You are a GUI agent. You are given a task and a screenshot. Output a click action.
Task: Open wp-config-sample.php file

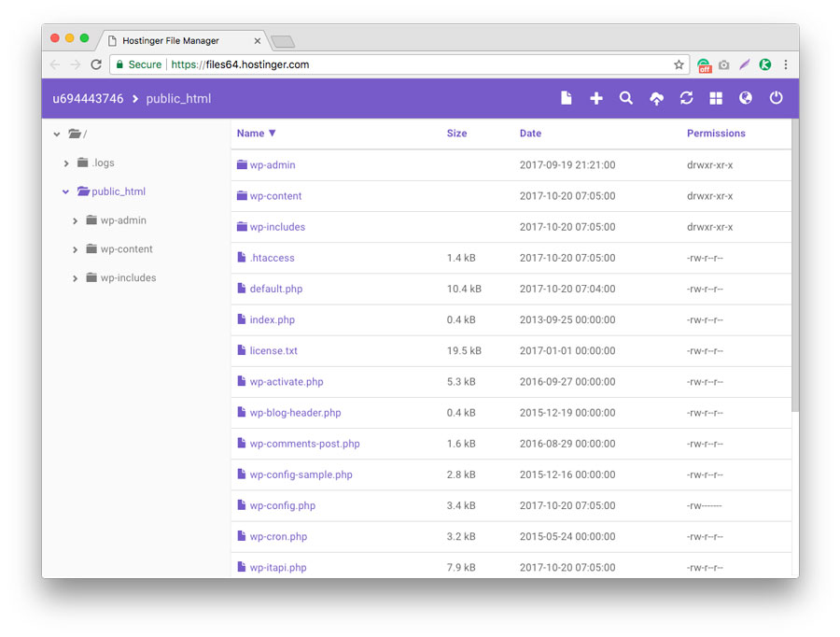[301, 474]
